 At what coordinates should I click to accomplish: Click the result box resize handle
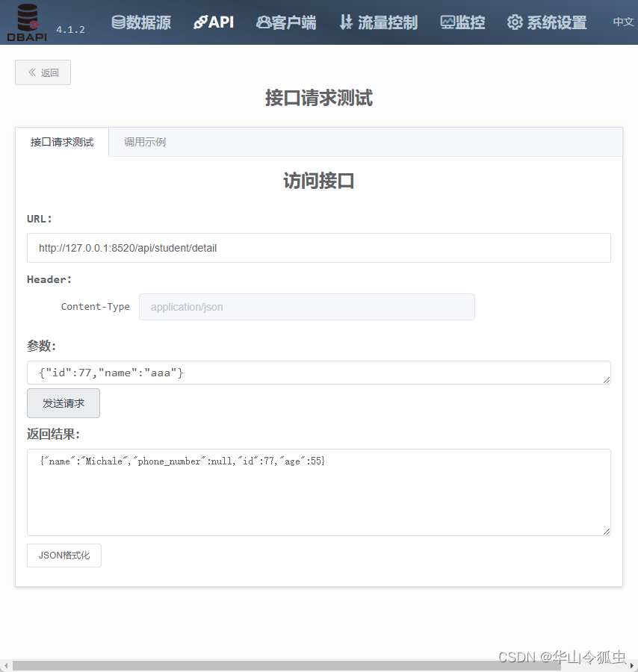(x=607, y=531)
